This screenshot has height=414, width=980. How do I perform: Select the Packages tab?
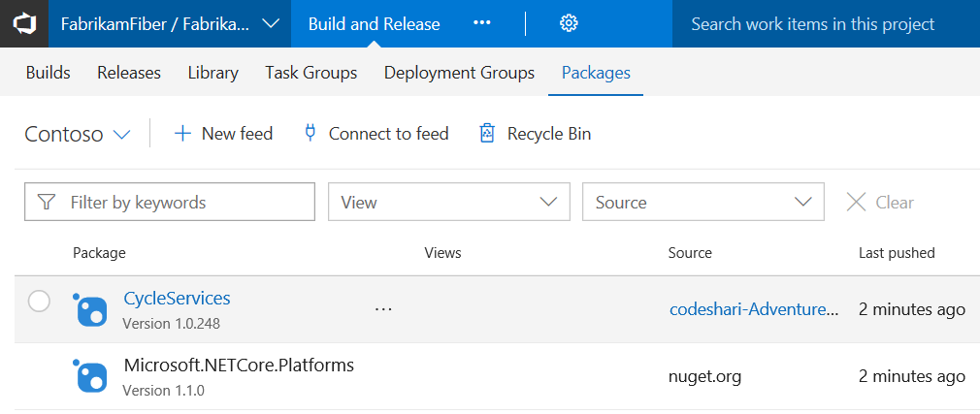(x=596, y=73)
